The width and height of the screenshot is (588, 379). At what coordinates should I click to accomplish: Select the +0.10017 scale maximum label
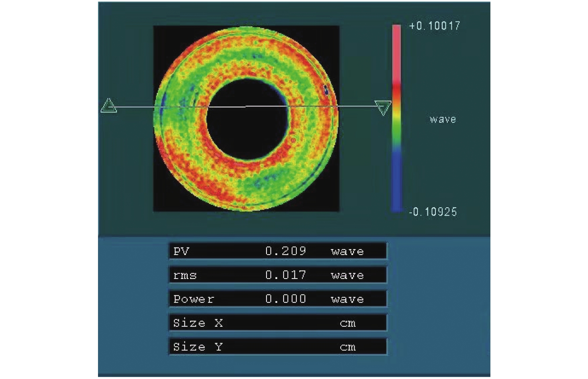click(x=434, y=26)
